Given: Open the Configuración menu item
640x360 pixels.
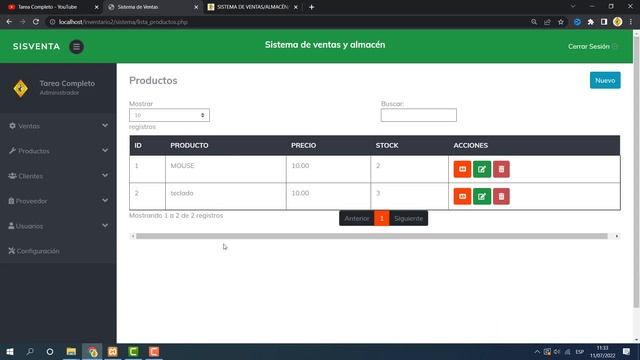Looking at the screenshot, I should (x=58, y=251).
